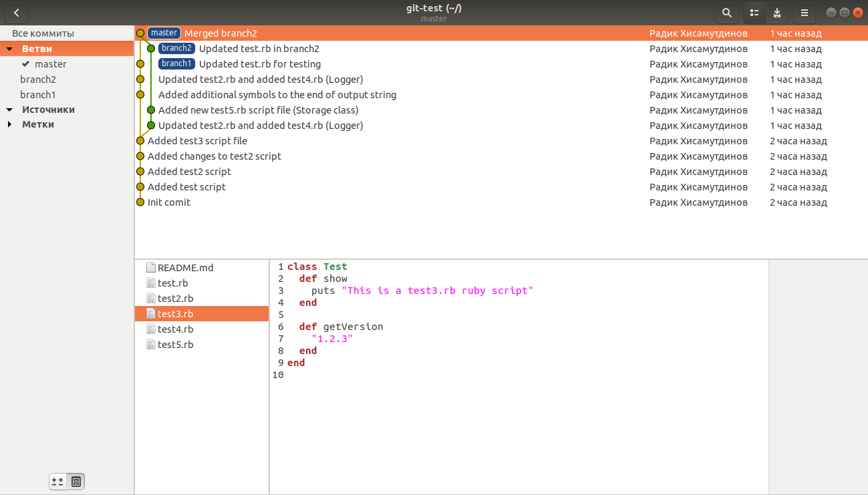This screenshot has width=868, height=495.
Task: Switch to the diff view mode
Action: [x=57, y=481]
